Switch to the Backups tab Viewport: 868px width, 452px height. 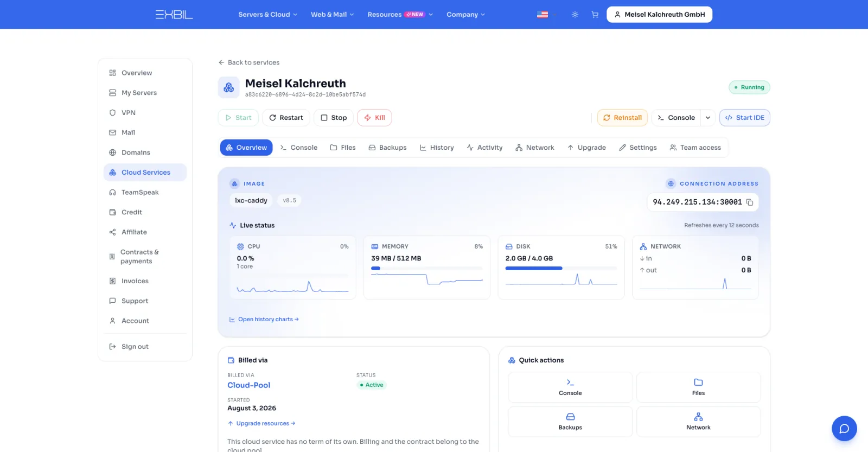coord(388,148)
